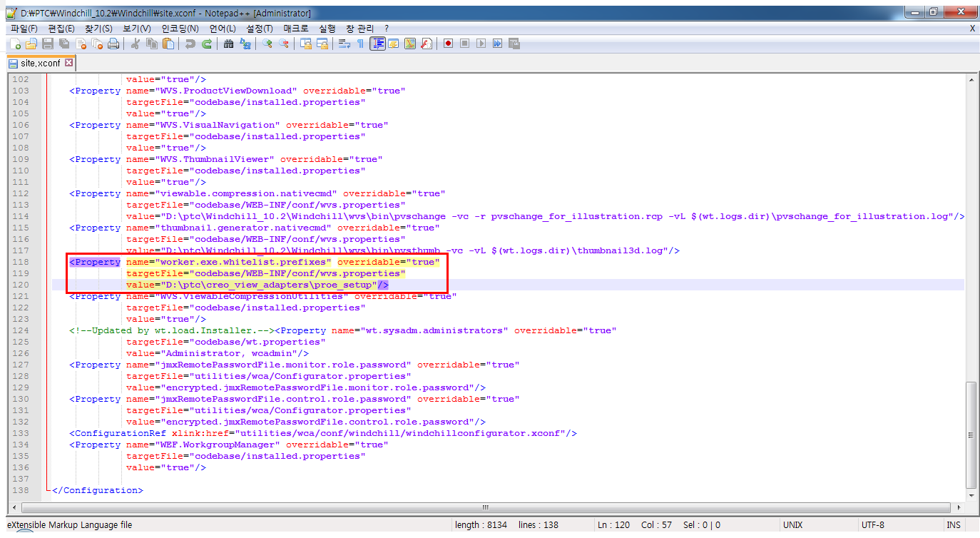Click the Redo arrow icon
Screen dimensions: 980x538
205,44
